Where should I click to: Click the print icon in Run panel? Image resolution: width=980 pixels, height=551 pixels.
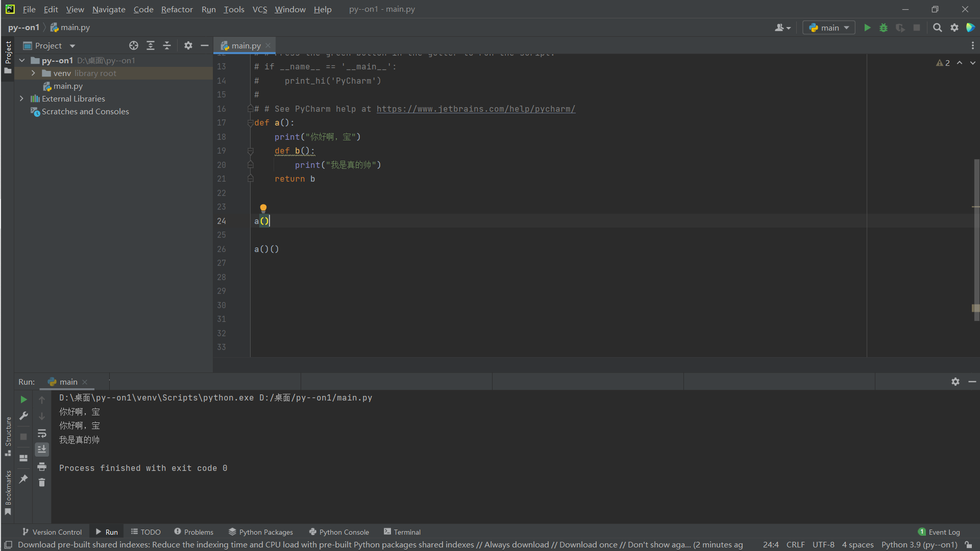tap(42, 466)
